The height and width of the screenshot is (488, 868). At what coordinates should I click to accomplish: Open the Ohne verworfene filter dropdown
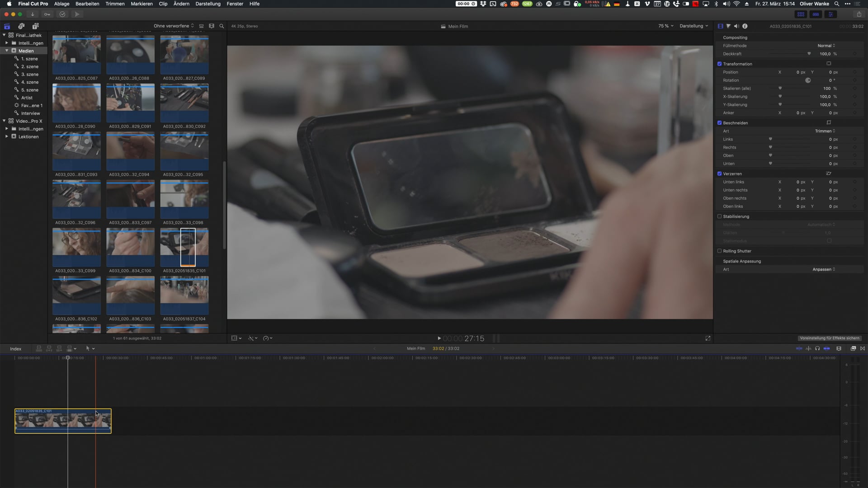tap(174, 26)
